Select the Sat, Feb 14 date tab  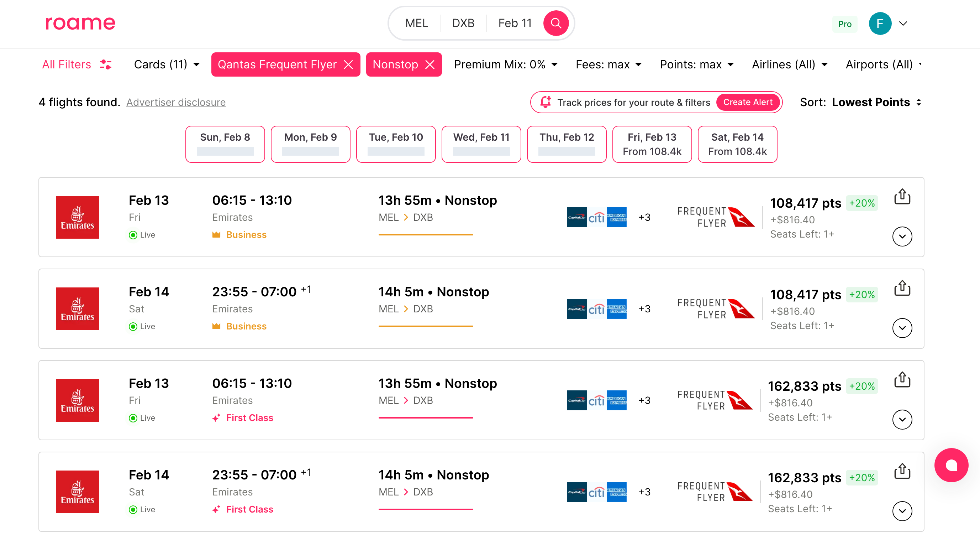(x=737, y=144)
